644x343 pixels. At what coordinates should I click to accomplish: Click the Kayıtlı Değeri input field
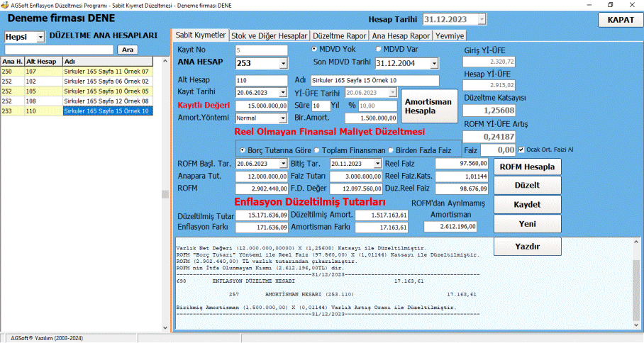pos(262,106)
